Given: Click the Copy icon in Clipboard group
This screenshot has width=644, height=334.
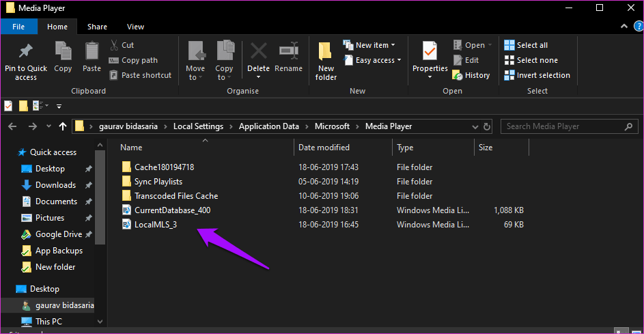Looking at the screenshot, I should pos(64,51).
